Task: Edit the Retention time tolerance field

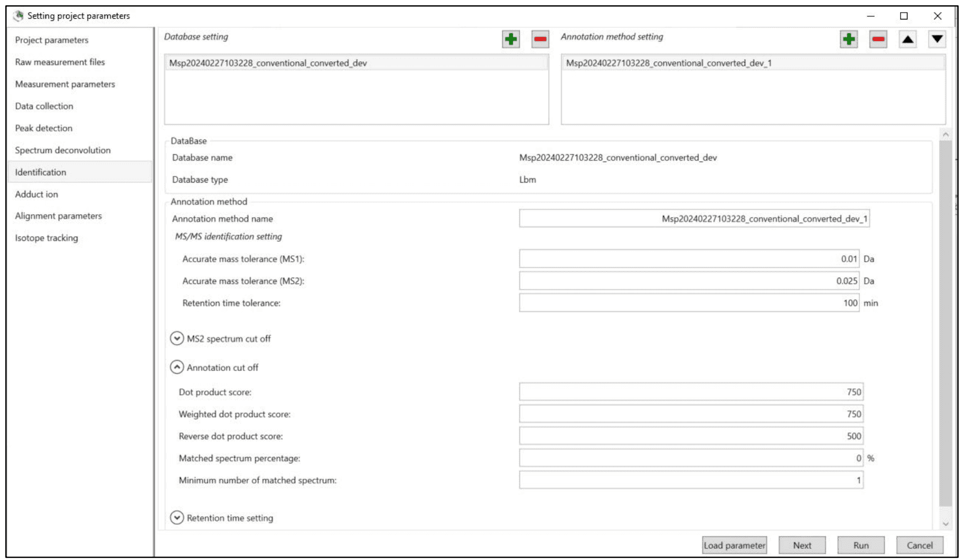Action: tap(689, 303)
